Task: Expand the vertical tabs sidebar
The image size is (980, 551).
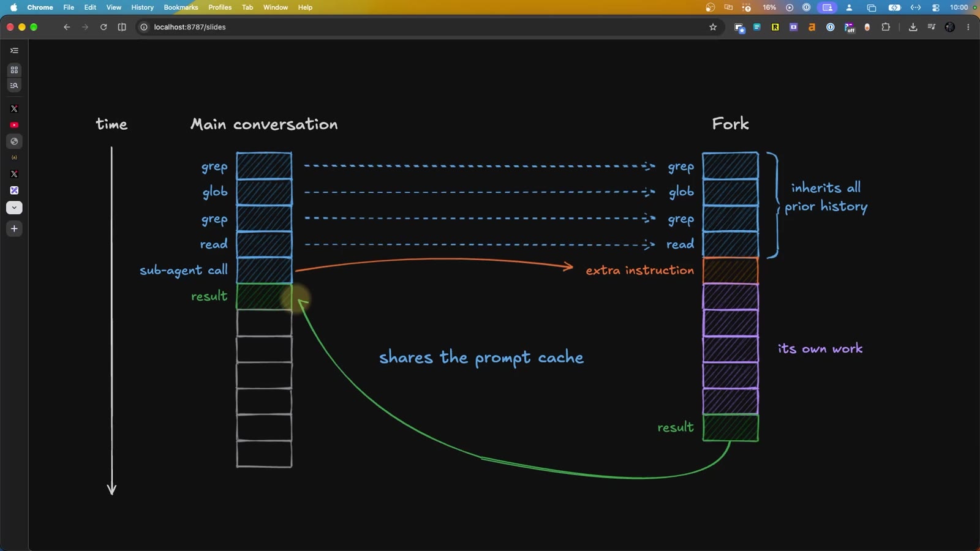Action: click(x=14, y=51)
